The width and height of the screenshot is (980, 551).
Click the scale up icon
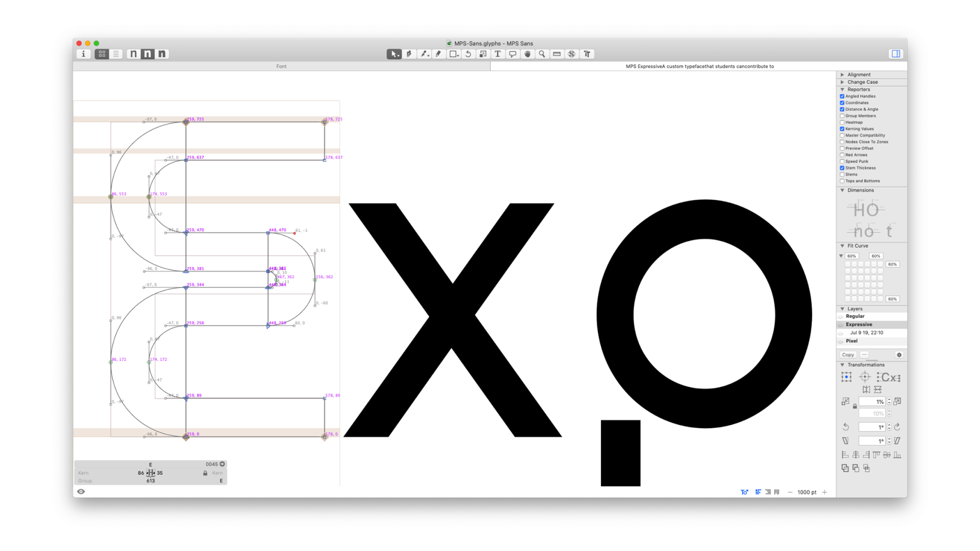[898, 402]
